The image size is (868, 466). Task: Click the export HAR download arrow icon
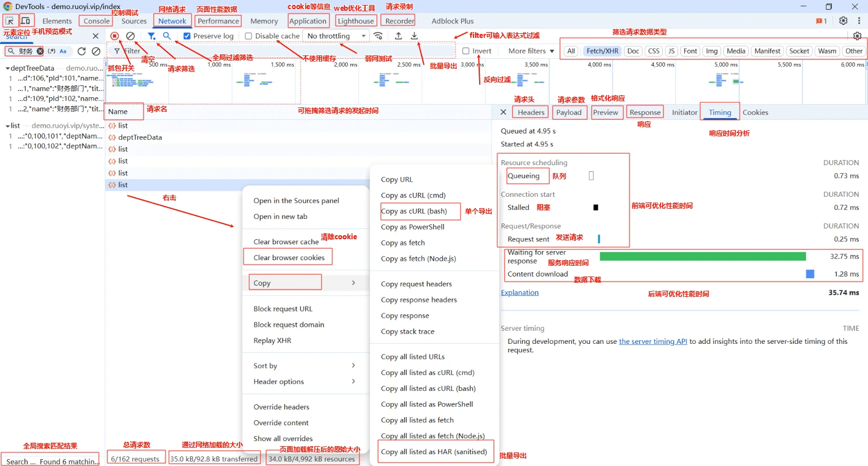pyautogui.click(x=414, y=36)
